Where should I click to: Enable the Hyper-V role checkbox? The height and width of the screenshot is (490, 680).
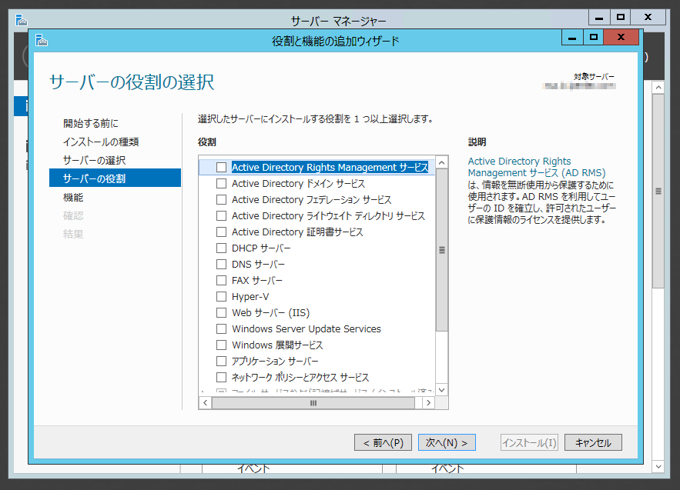tap(221, 297)
